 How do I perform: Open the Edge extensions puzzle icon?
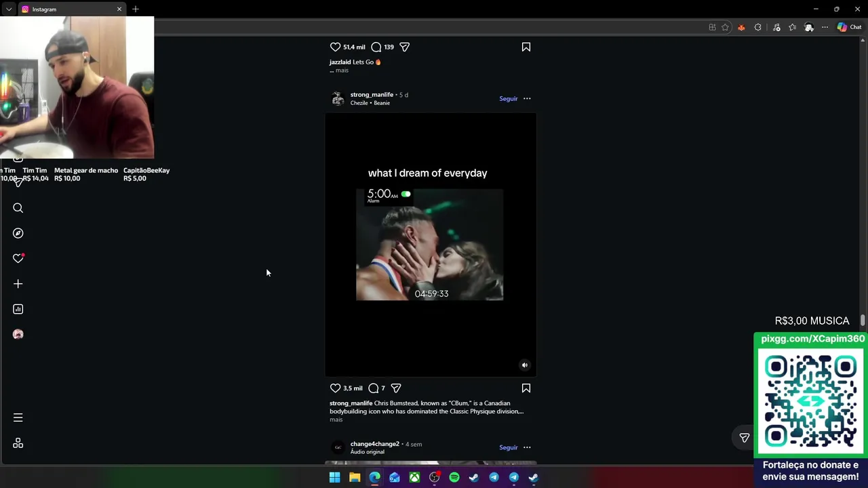(x=758, y=27)
